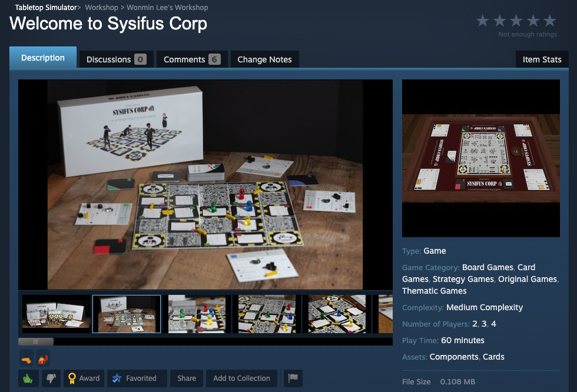Screen dimensions: 577x392
Task: Click the five-star rating display
Action: pos(516,21)
